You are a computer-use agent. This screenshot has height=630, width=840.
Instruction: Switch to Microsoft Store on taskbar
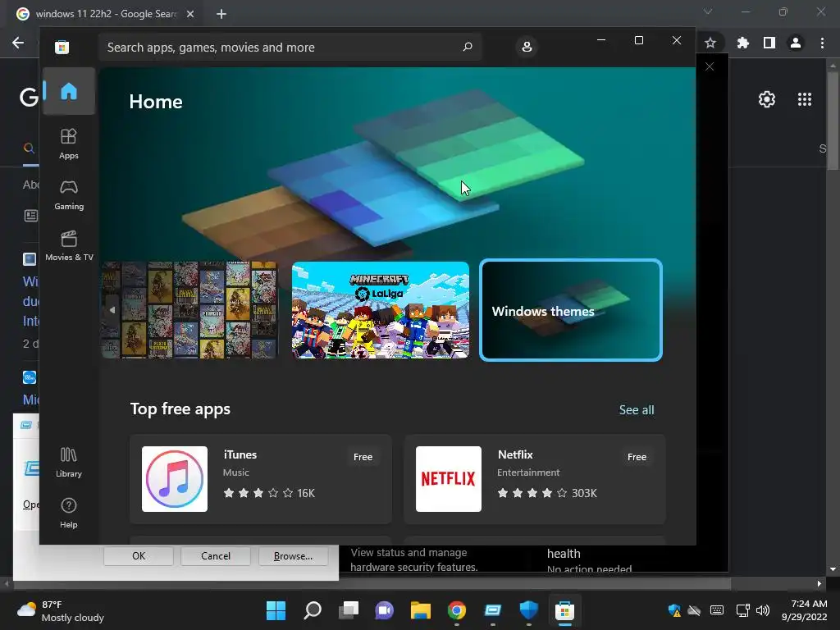[x=564, y=610]
